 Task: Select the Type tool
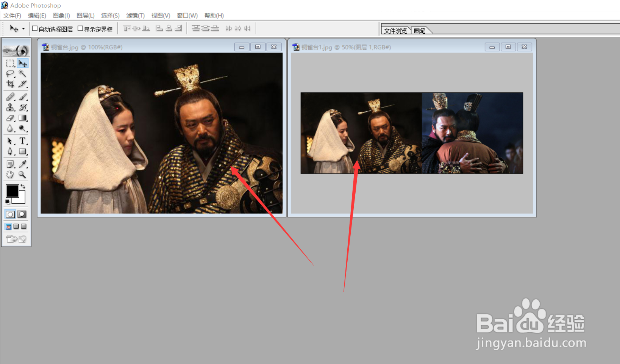tap(22, 141)
